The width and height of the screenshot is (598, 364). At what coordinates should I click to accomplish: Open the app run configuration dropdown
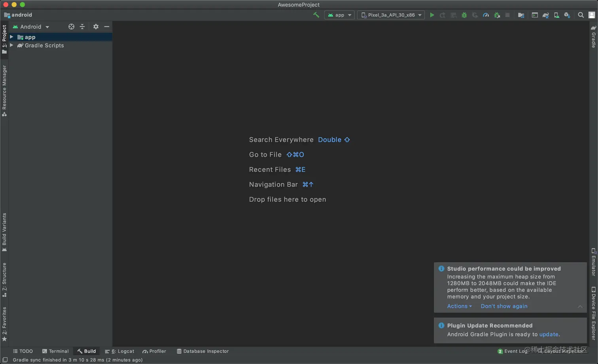click(x=339, y=15)
